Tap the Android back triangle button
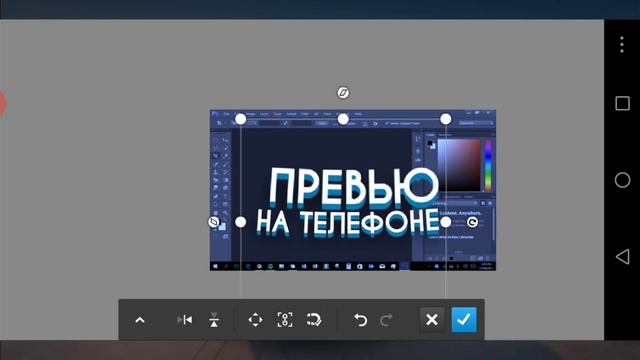640x360 pixels. click(622, 257)
